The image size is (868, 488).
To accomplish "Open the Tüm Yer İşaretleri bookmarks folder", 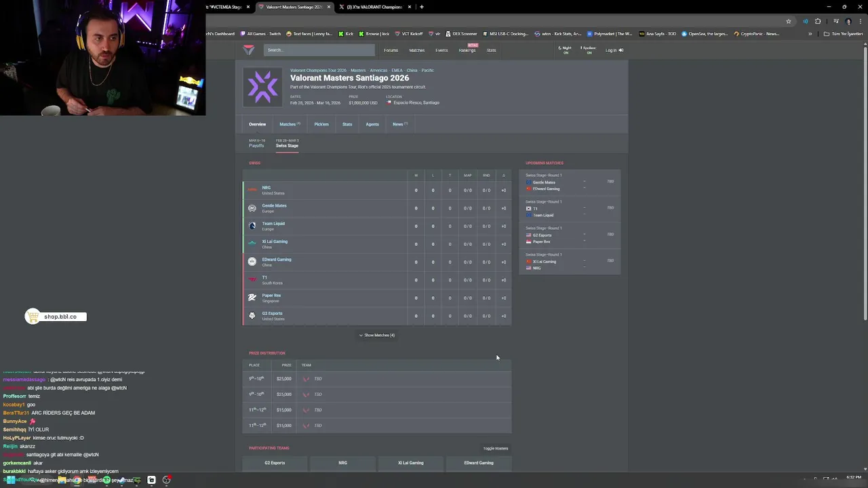I will [844, 34].
